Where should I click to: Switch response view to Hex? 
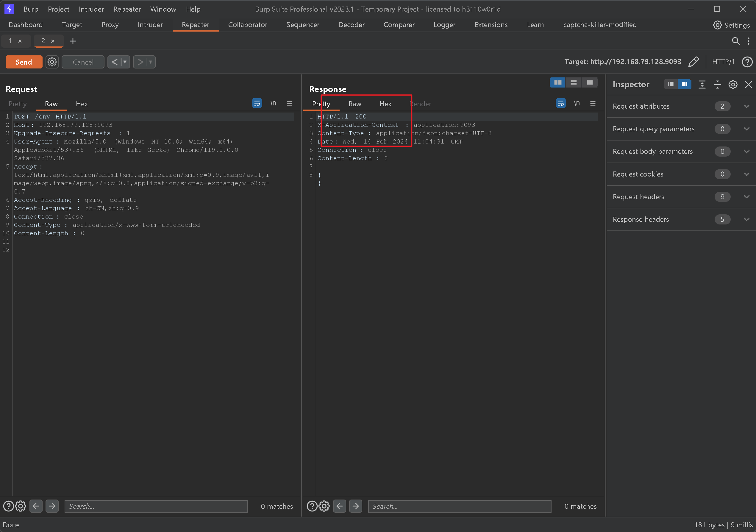coord(385,104)
